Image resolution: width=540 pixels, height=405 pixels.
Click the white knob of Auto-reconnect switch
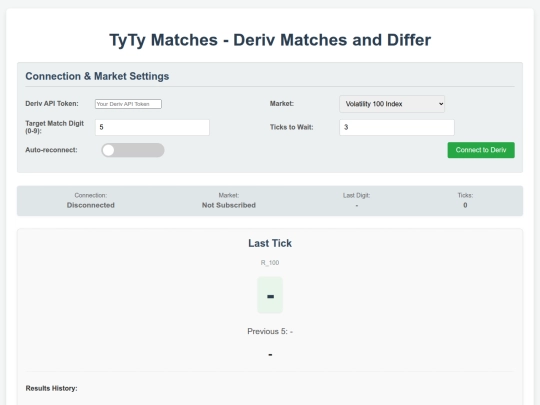point(108,150)
